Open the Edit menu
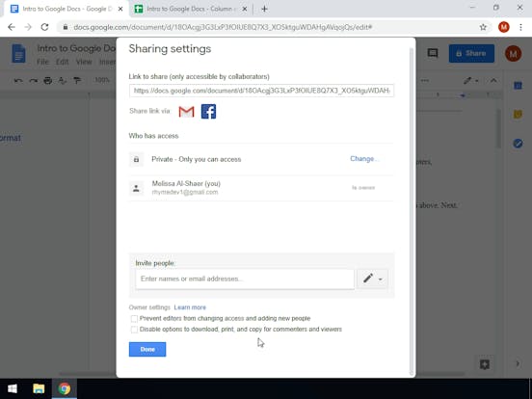Image resolution: width=532 pixels, height=399 pixels. tap(62, 62)
